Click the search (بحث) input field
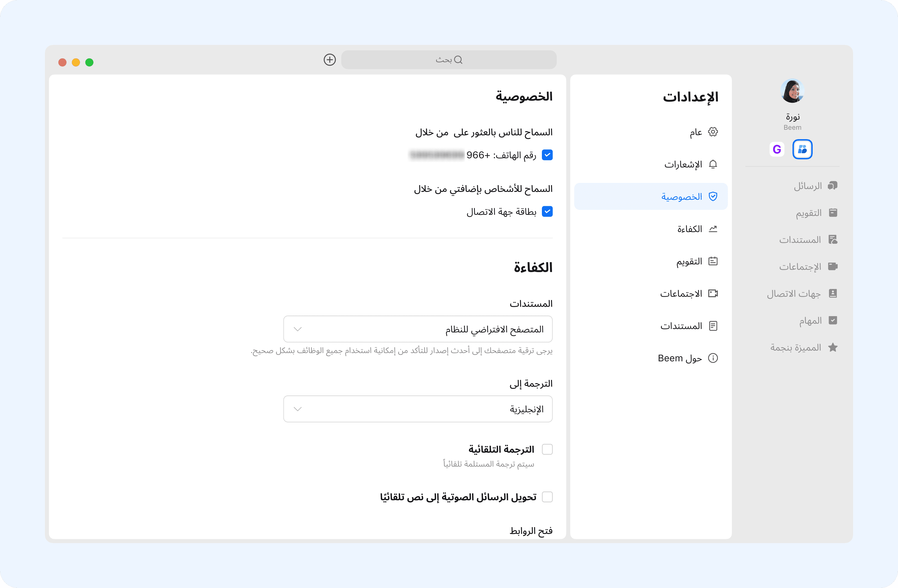 coord(449,59)
